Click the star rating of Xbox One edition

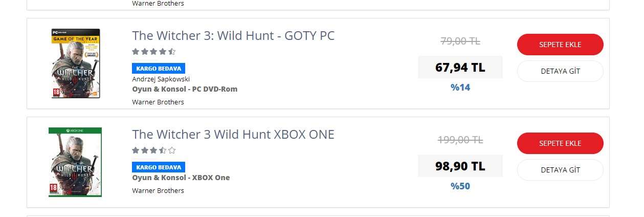pyautogui.click(x=154, y=150)
